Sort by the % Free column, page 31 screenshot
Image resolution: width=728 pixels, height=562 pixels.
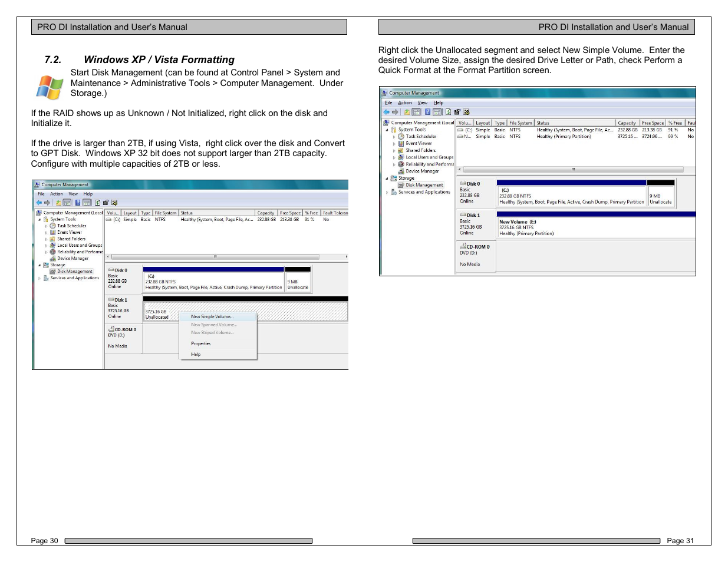click(x=675, y=123)
